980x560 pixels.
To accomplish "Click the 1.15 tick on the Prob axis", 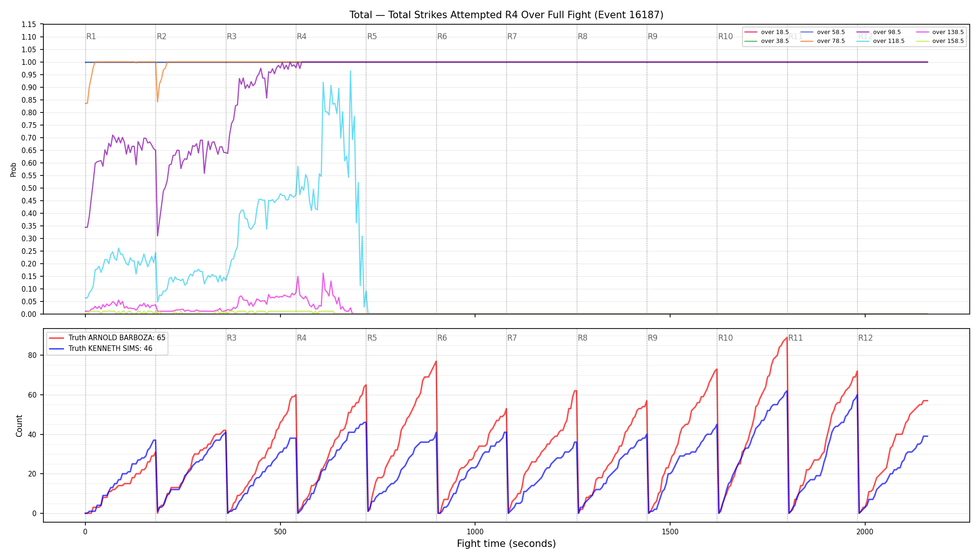I will [x=29, y=24].
